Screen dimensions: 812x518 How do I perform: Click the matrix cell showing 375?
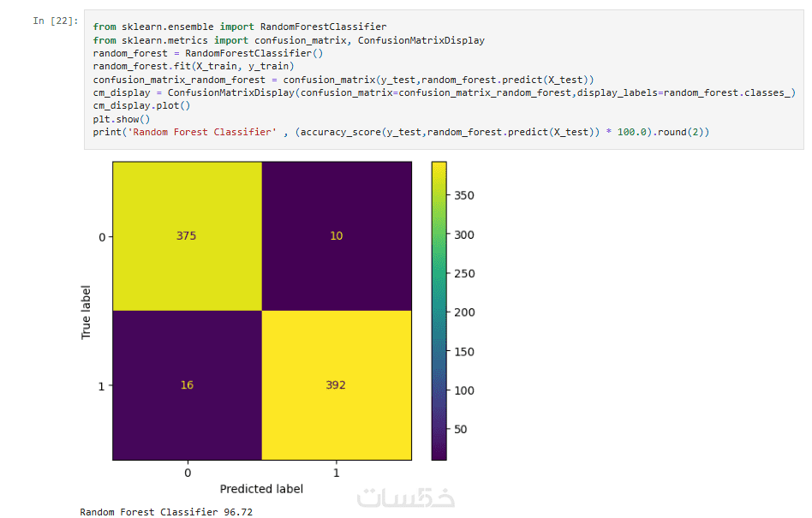click(187, 236)
